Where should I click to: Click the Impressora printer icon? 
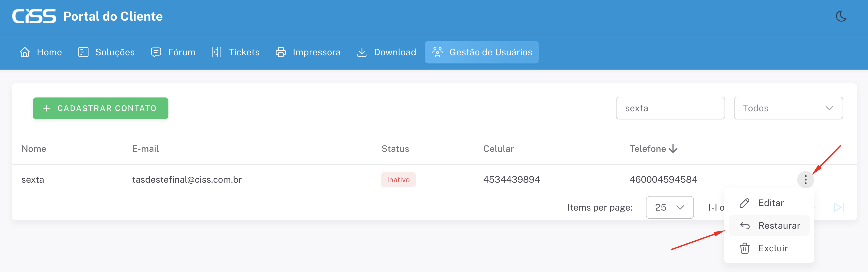pyautogui.click(x=281, y=52)
